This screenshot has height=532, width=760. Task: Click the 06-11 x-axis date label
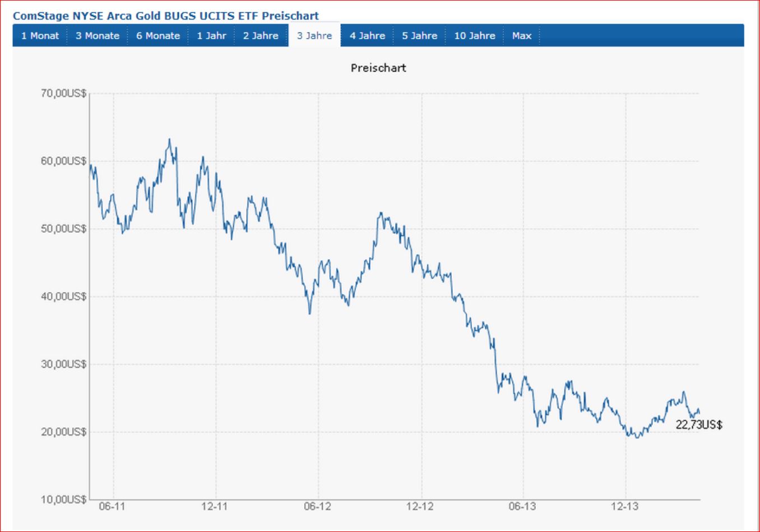[x=112, y=506]
